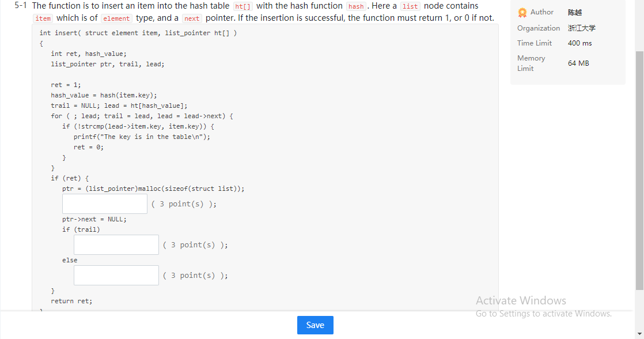Click the highlighted ht[] code badge

pyautogui.click(x=243, y=6)
